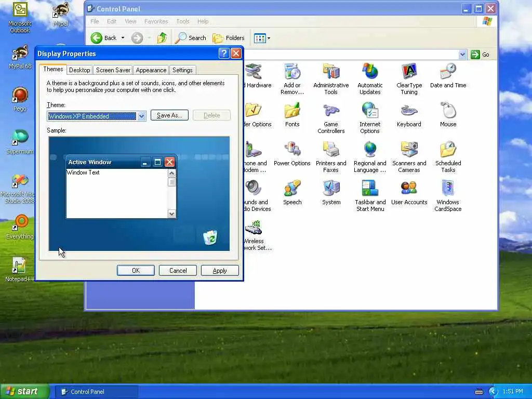
Task: Open Keyboard settings icon
Action: (x=409, y=115)
